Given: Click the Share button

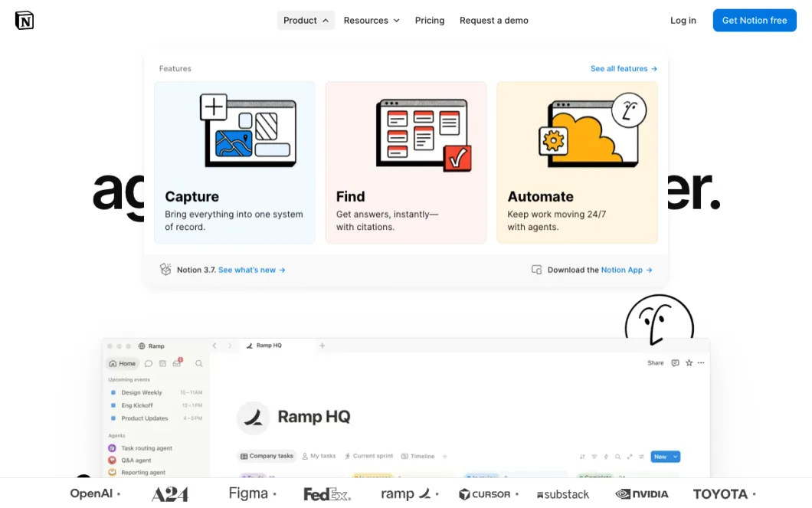Looking at the screenshot, I should click(x=655, y=363).
